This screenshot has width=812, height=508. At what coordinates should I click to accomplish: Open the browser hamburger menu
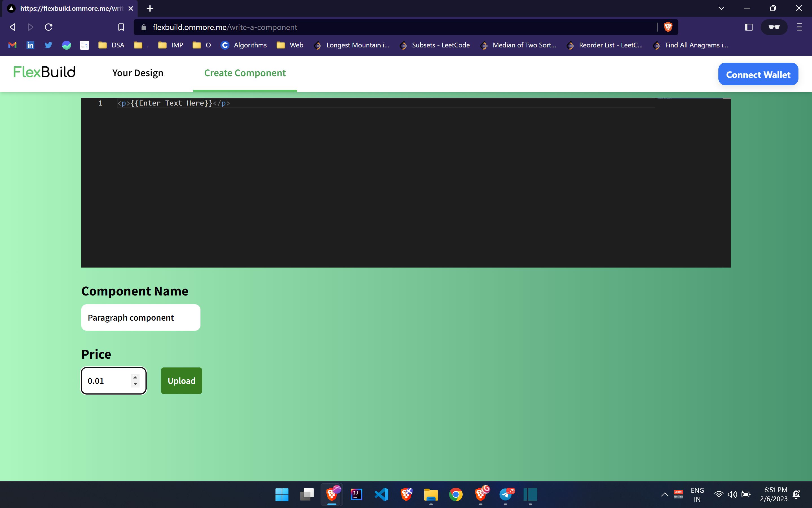coord(799,27)
